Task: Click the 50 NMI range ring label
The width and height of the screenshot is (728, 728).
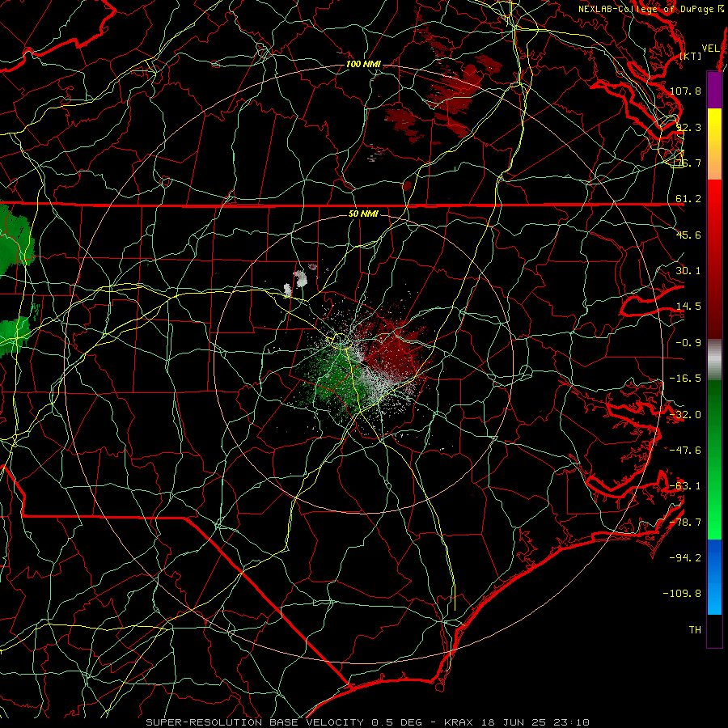Action: tap(363, 214)
